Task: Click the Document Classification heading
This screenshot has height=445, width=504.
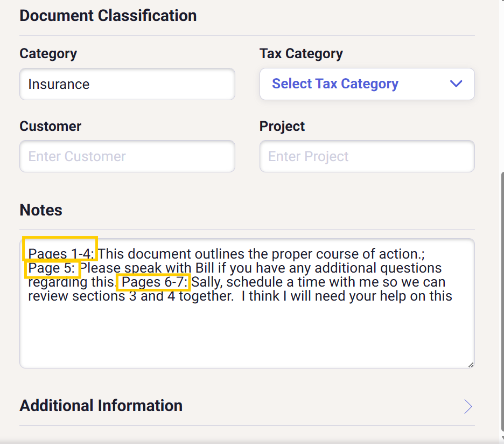Action: [108, 16]
